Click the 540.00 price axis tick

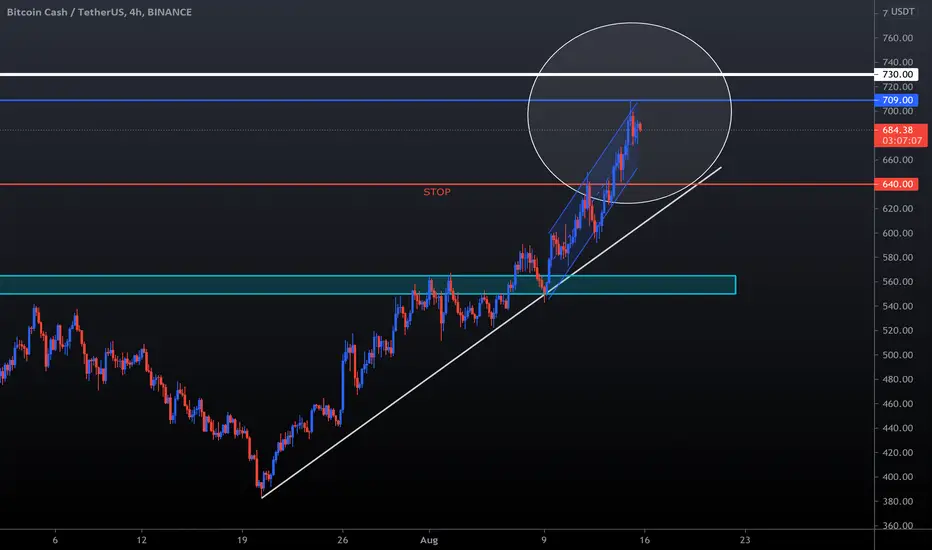tap(898, 306)
